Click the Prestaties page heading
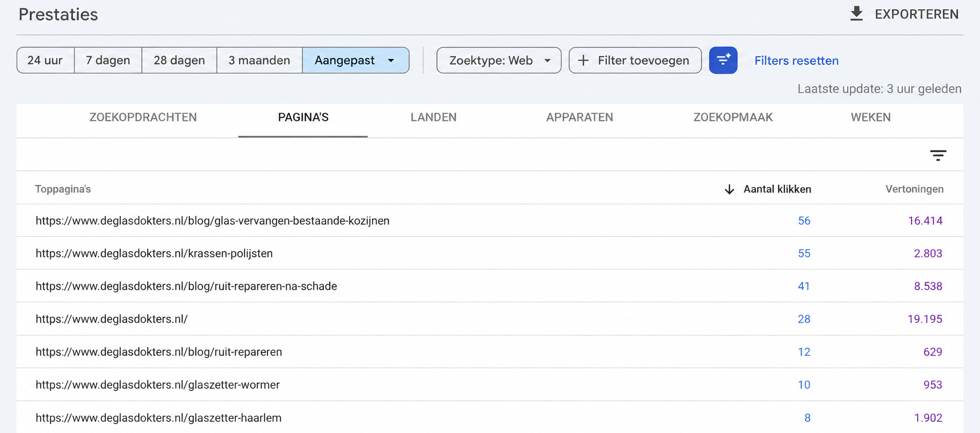 tap(58, 15)
